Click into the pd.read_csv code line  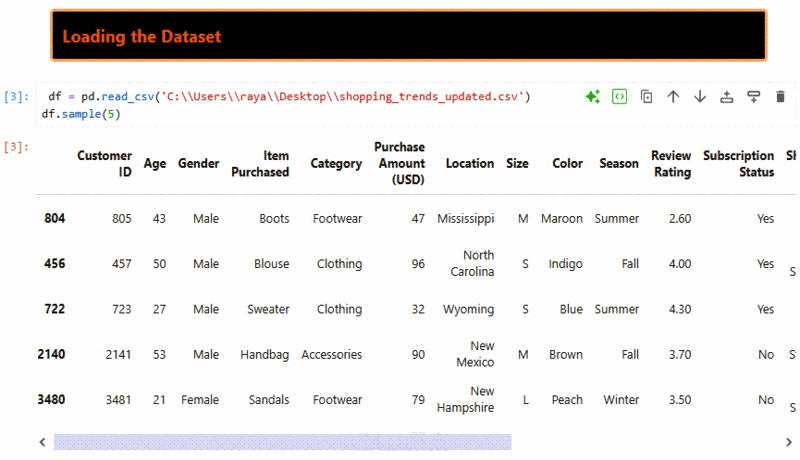290,97
